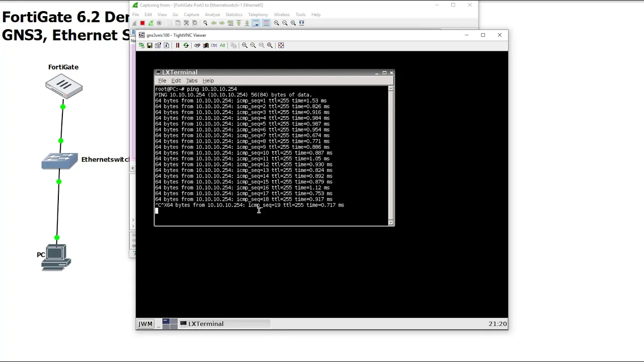Toggle Wireshark packet colorization
Viewport: 644px width, 362px height.
(266, 23)
